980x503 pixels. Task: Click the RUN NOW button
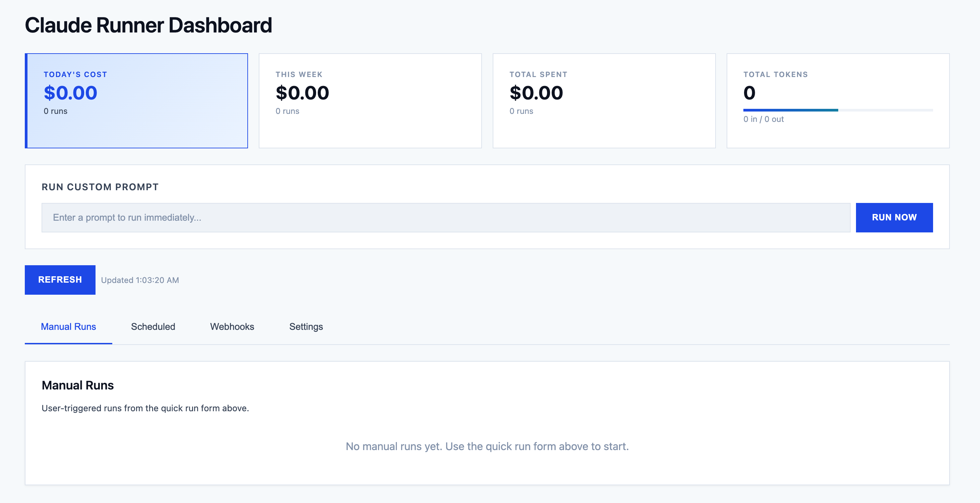[894, 217]
